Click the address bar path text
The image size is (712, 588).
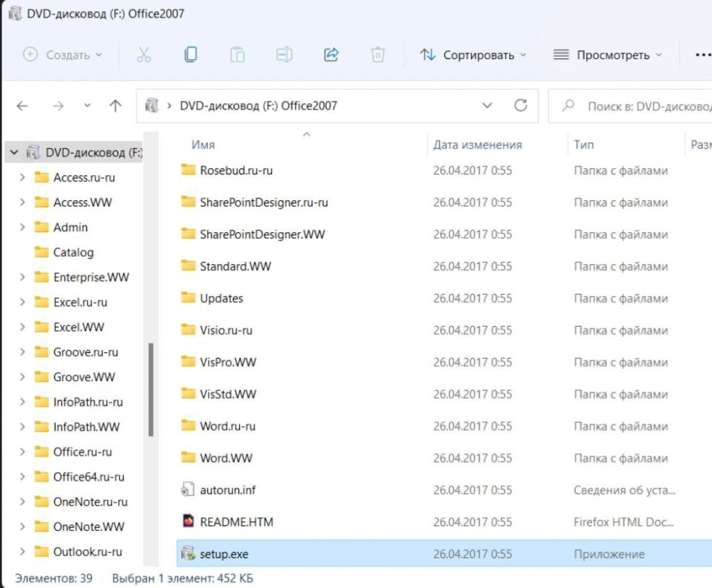click(x=259, y=106)
